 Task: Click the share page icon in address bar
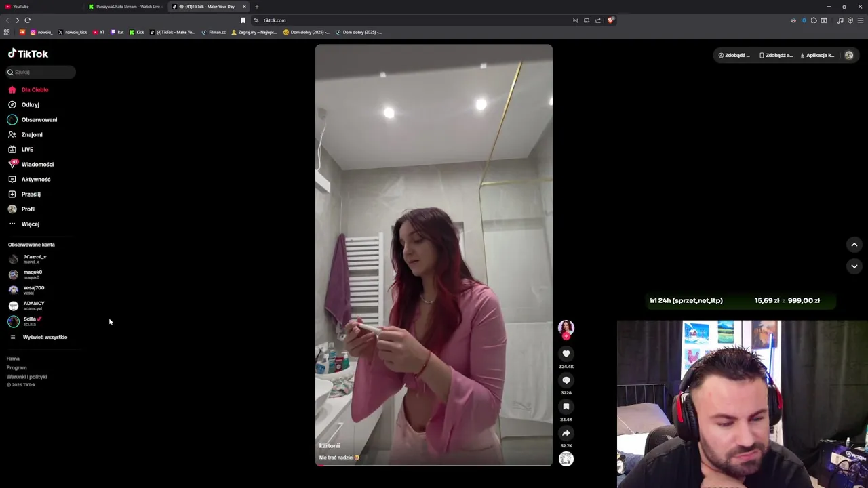pos(598,20)
